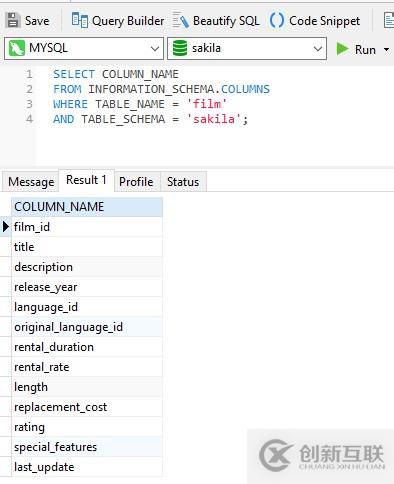
Task: Click the row indicator arrow beside film_id
Action: 6,227
